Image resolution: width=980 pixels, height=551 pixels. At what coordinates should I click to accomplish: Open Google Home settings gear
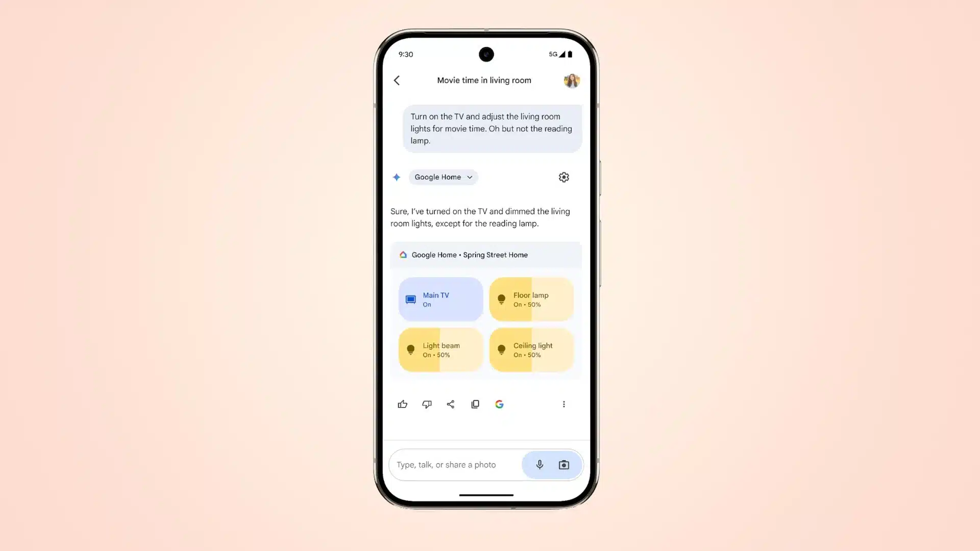[x=564, y=177]
